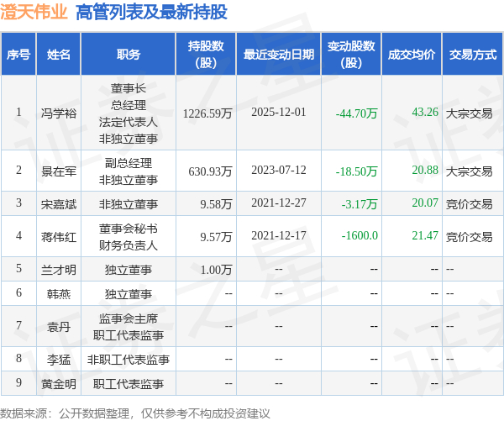Click 宋嘉斌's 非独立董事 position
This screenshot has height=421, width=504.
[129, 204]
